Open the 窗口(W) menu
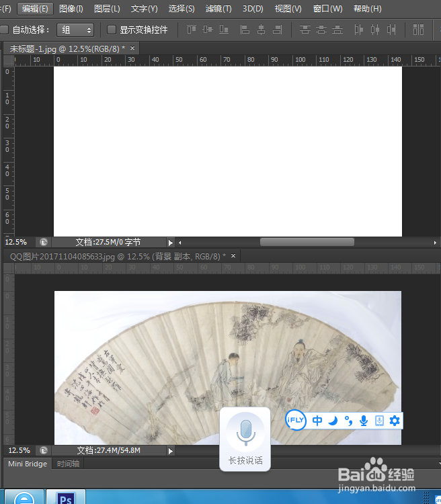Screen dimensions: 441x504 tap(327, 9)
